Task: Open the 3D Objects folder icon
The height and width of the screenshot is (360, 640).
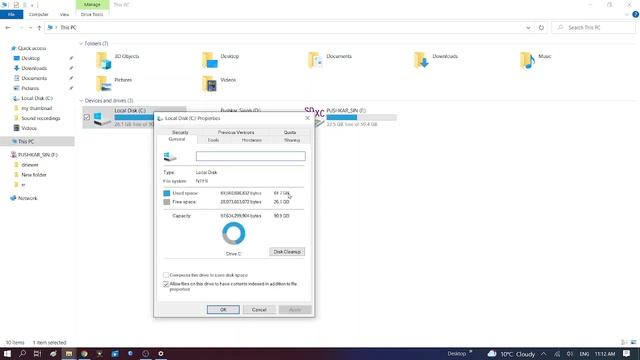Action: 103,60
